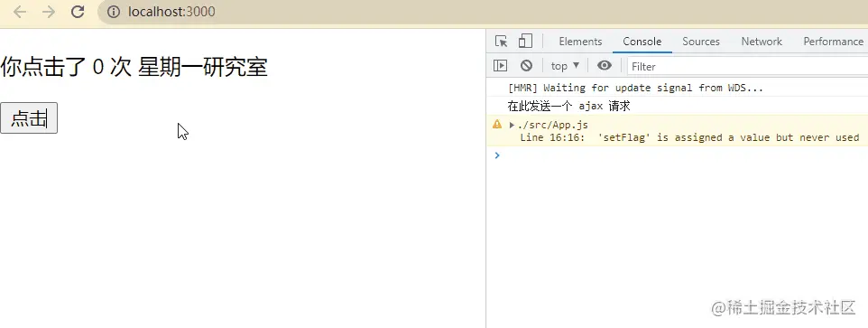Show the console sidebar
Screen dimensions: 868x328
[500, 66]
